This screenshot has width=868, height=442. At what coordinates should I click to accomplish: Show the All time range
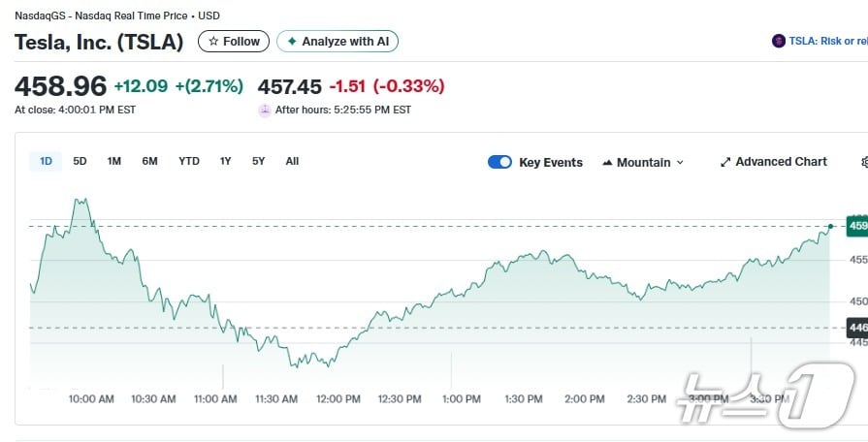292,162
